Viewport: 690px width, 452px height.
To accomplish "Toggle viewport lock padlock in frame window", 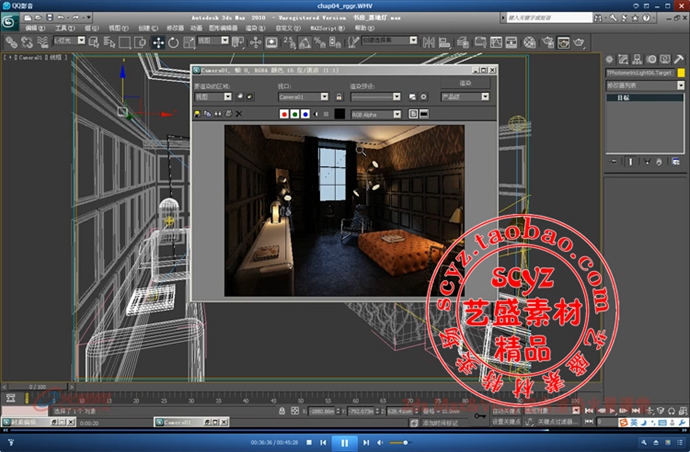I will [x=338, y=96].
